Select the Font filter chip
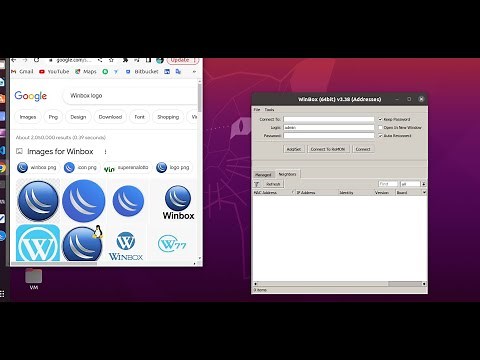 [140, 117]
